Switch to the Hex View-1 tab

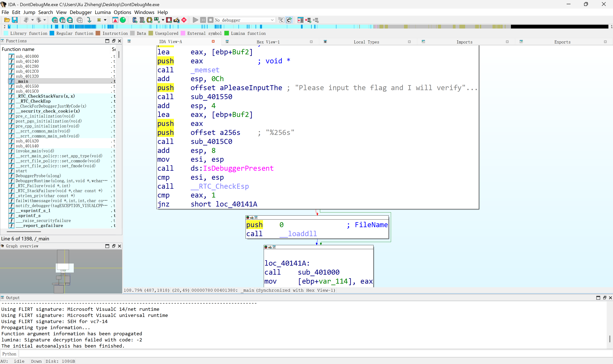click(x=268, y=42)
